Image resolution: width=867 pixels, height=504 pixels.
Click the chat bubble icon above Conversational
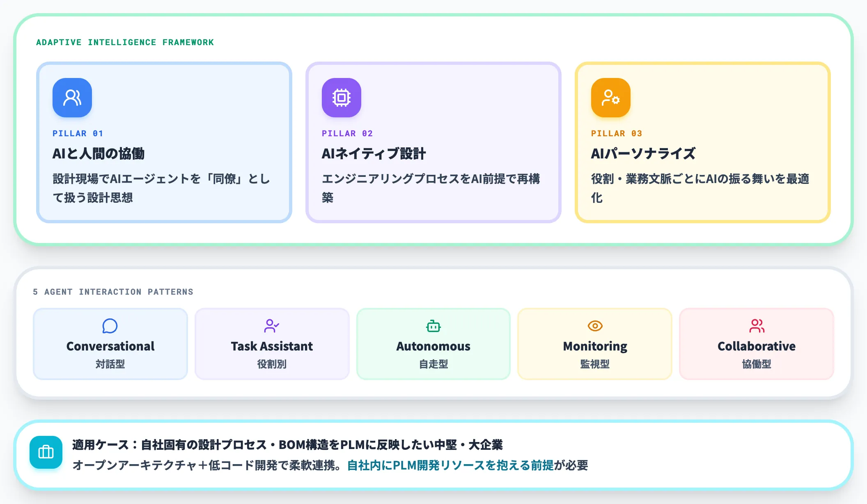[x=110, y=326]
